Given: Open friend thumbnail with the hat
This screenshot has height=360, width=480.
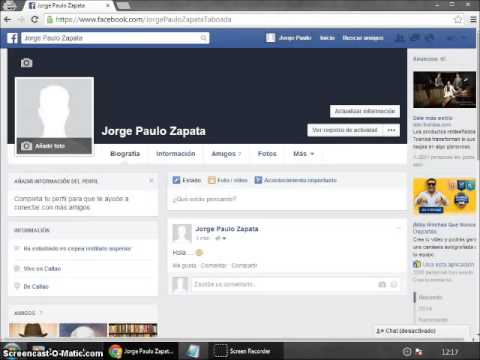Looking at the screenshot, I should pos(33,330).
